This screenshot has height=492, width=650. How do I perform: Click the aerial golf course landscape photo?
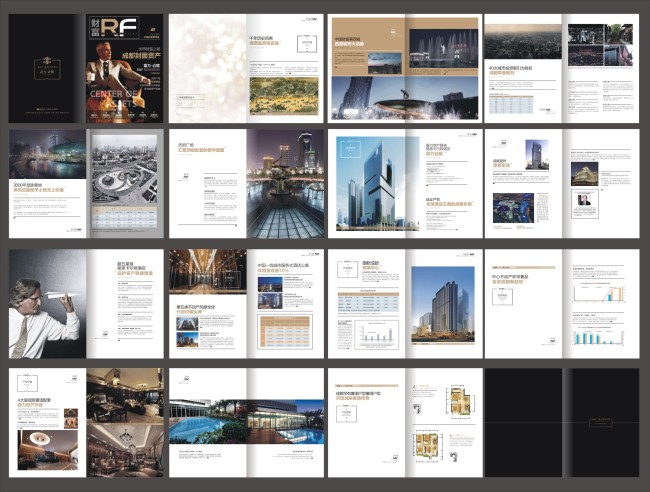tap(280, 95)
